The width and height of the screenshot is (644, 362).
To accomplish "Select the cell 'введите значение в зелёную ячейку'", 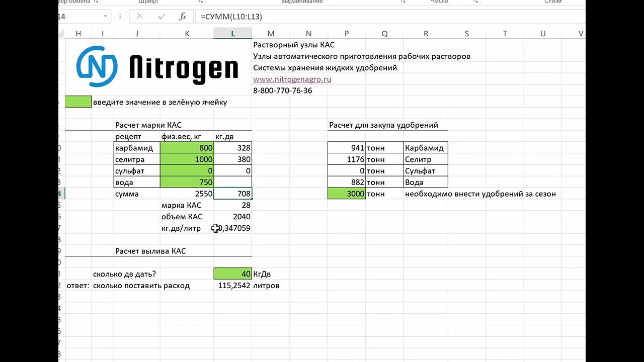I will pyautogui.click(x=160, y=102).
